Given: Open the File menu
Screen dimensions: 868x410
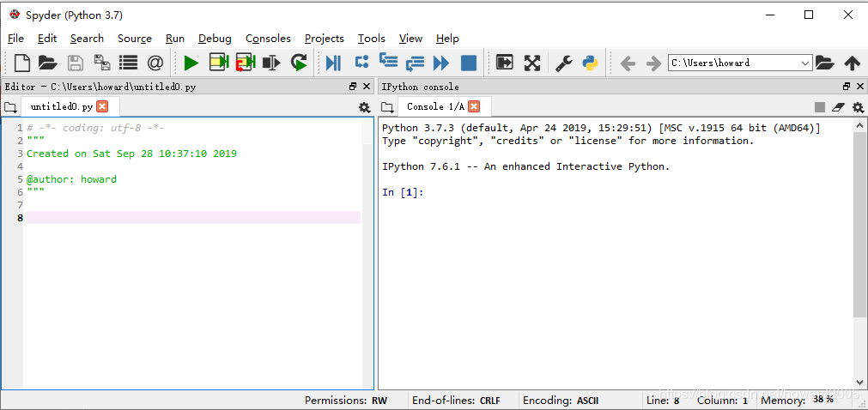Looking at the screenshot, I should [15, 39].
